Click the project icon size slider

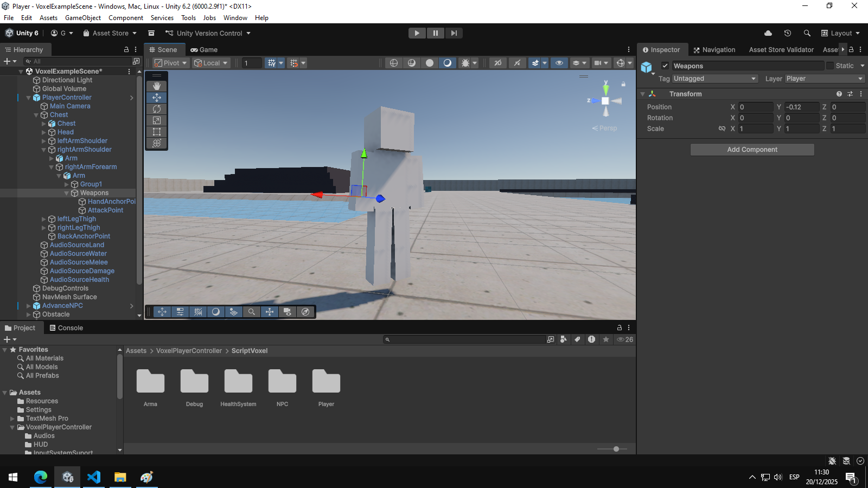(616, 449)
